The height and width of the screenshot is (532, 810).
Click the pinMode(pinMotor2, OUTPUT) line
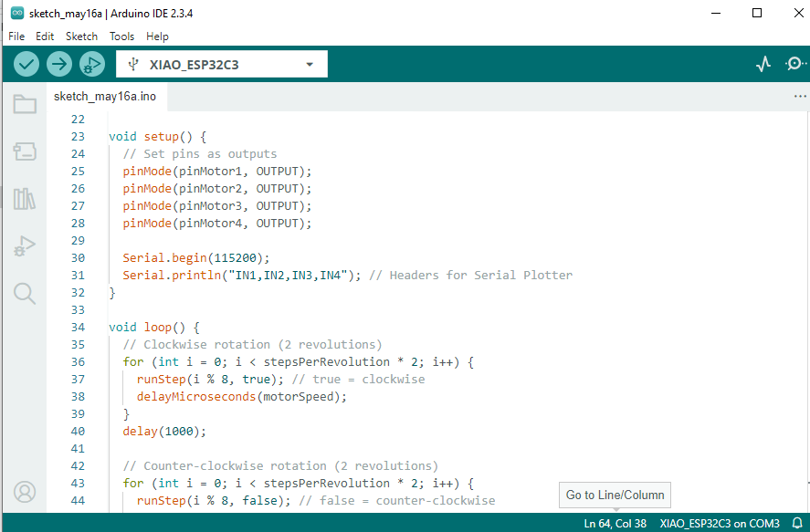tap(217, 189)
